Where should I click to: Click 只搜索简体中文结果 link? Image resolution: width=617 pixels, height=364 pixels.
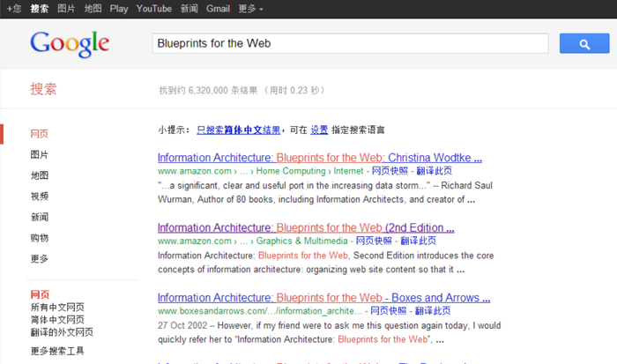point(239,130)
